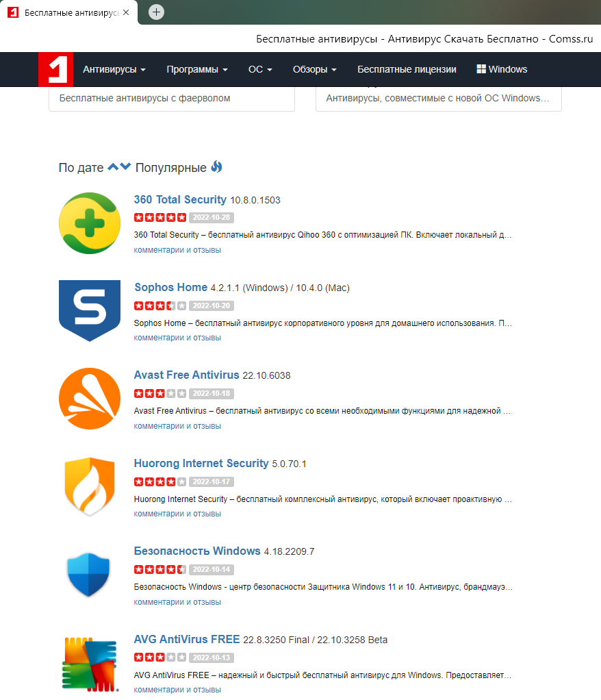This screenshot has width=601, height=700.
Task: Click the 360 Total Security star rating
Action: [x=160, y=217]
